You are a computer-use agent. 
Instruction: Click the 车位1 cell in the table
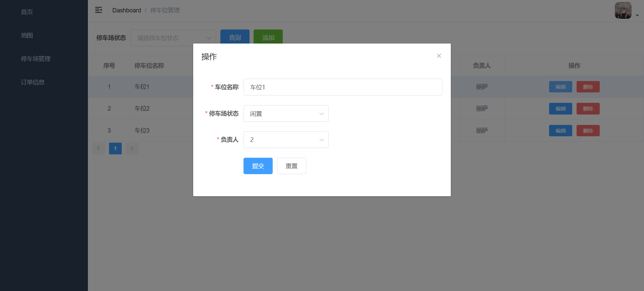click(x=142, y=87)
